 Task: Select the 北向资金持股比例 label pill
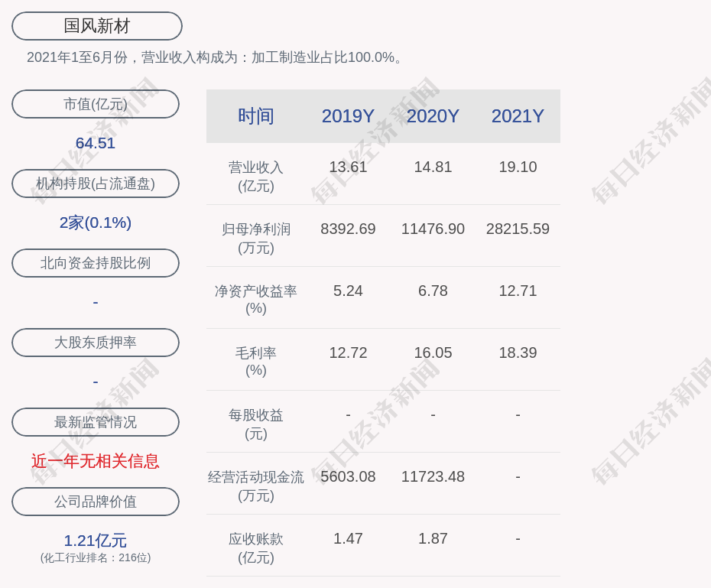(x=96, y=263)
